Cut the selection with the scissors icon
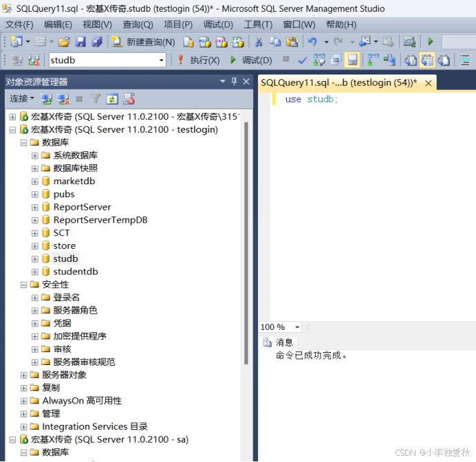 [x=259, y=42]
